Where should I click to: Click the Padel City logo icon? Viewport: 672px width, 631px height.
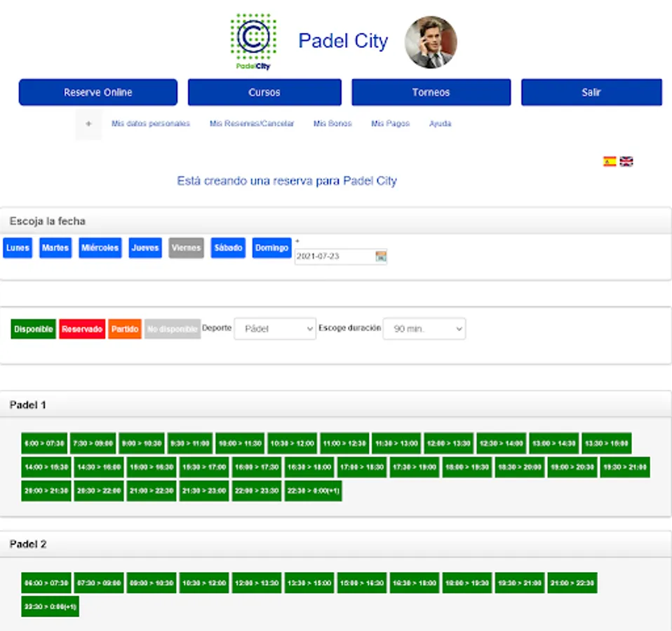[253, 41]
